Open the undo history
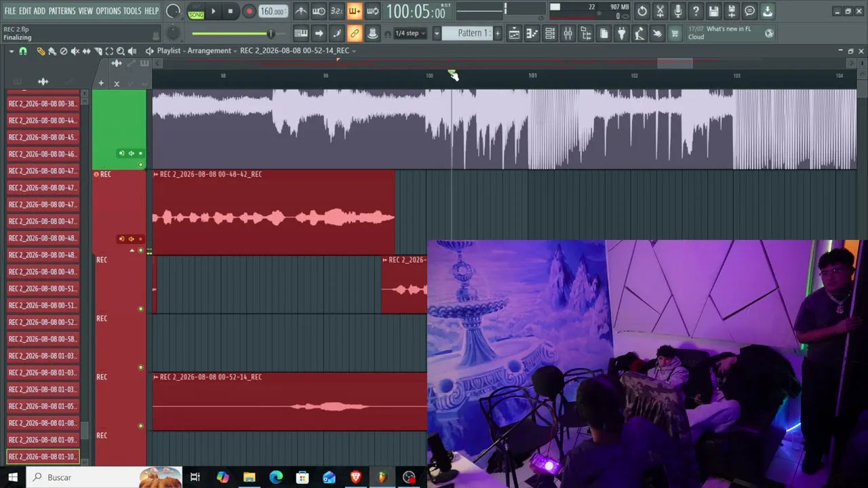 (642, 11)
